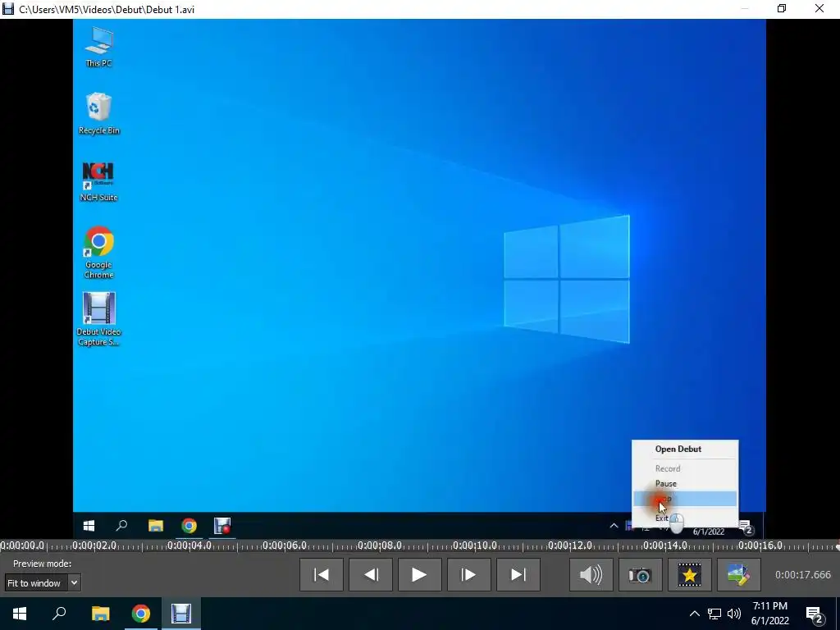Restore down the player window

tap(782, 8)
